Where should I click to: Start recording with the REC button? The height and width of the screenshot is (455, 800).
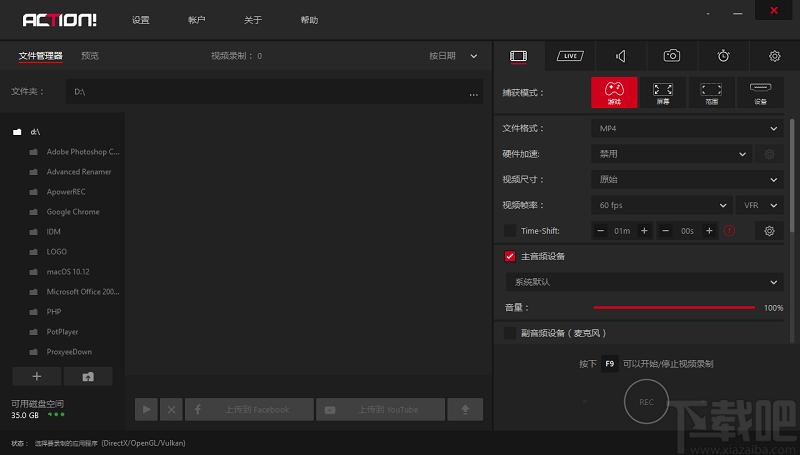(646, 402)
